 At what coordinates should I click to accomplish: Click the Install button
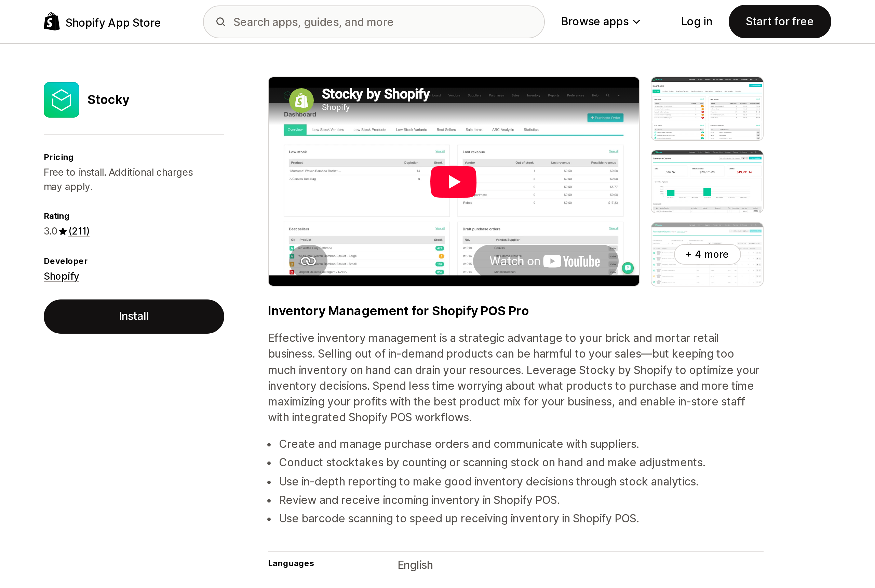(x=134, y=316)
